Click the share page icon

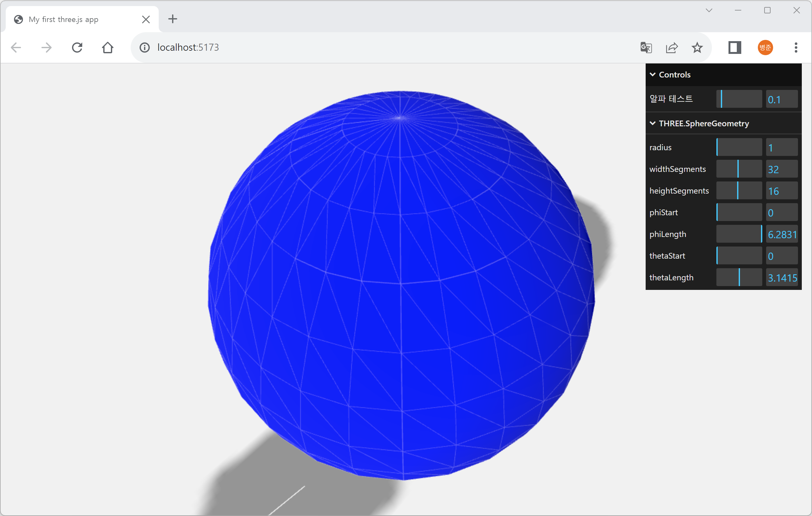pyautogui.click(x=671, y=48)
